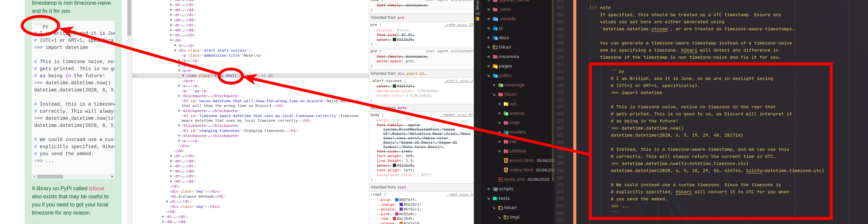Click the models folder icon
Viewport: 868px width, 224px height.
coord(506,132)
